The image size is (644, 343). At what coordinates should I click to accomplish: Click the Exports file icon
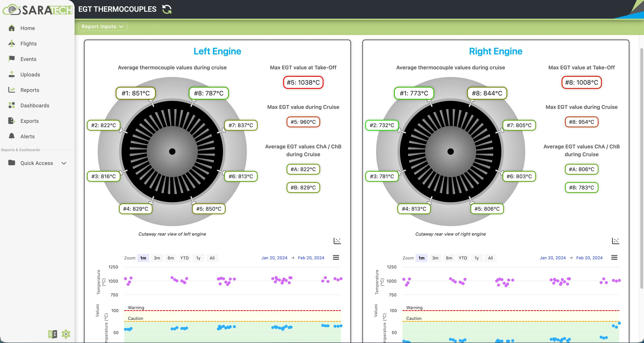(12, 121)
